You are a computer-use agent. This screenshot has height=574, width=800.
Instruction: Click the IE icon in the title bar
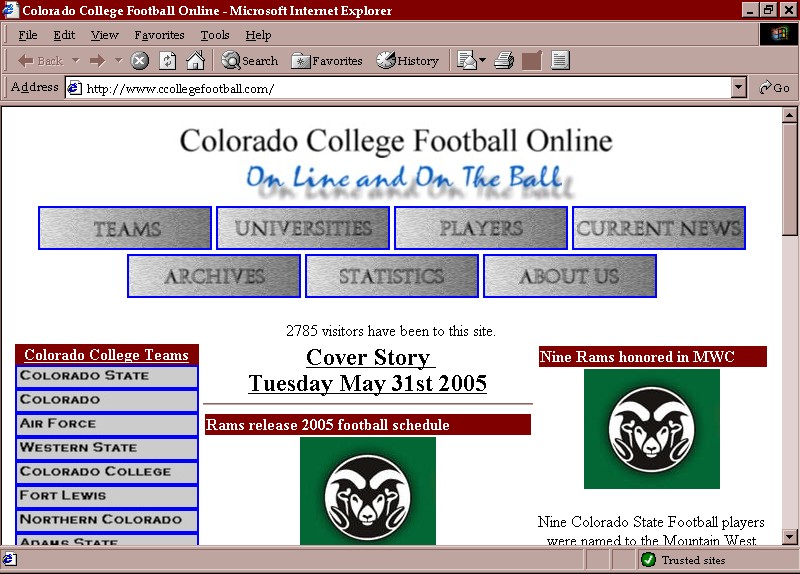[11, 10]
